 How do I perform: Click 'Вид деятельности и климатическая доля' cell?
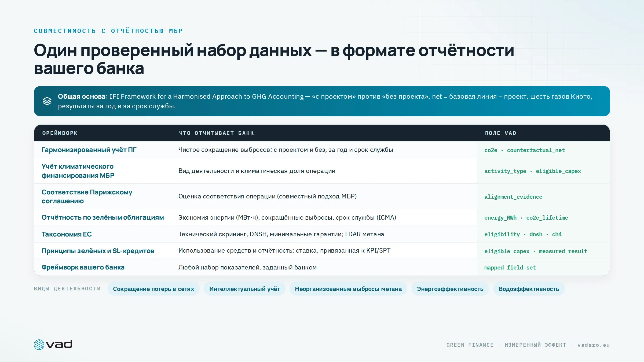point(257,171)
